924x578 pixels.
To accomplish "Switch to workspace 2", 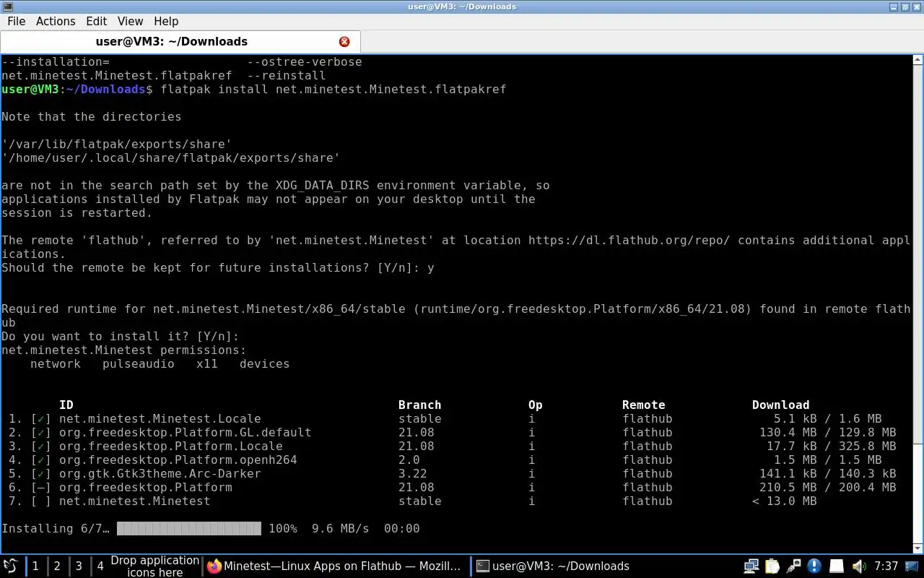I will tap(56, 566).
